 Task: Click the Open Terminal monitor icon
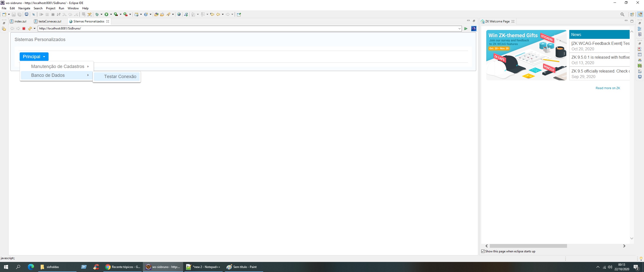coord(26,14)
